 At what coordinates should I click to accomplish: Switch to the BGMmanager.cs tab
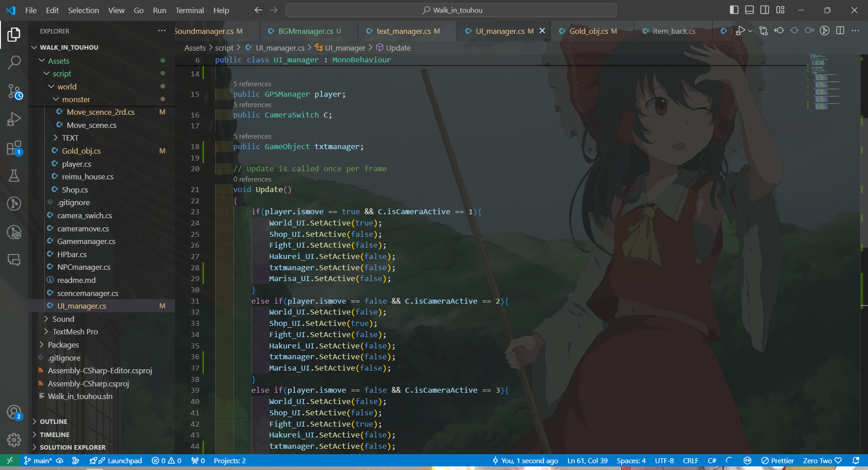308,31
